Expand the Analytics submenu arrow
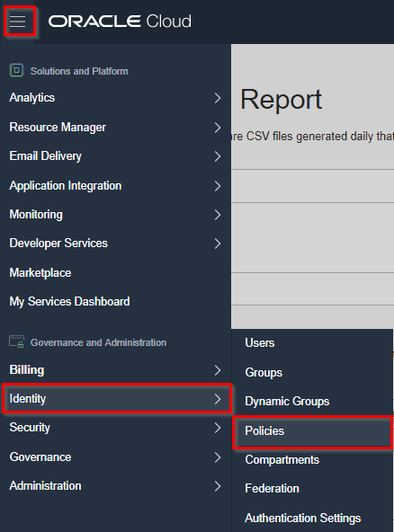This screenshot has width=394, height=532. tap(218, 98)
